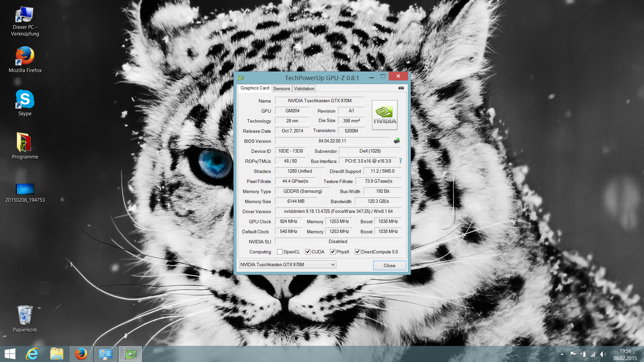Click the Close button in GPU-Z

point(389,265)
